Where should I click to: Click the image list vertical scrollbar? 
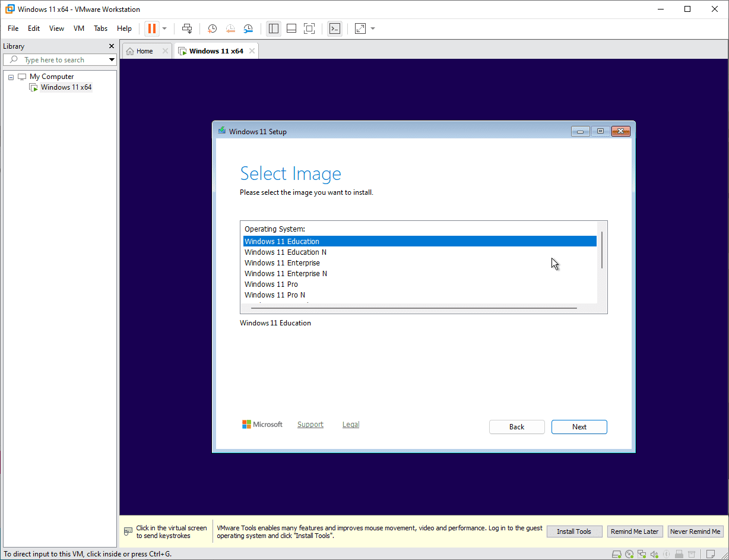[602, 249]
